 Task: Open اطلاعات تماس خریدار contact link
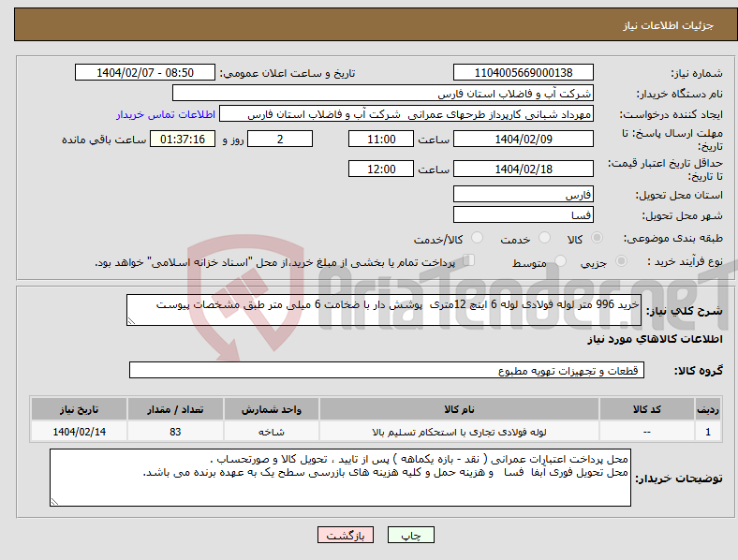tap(166, 114)
